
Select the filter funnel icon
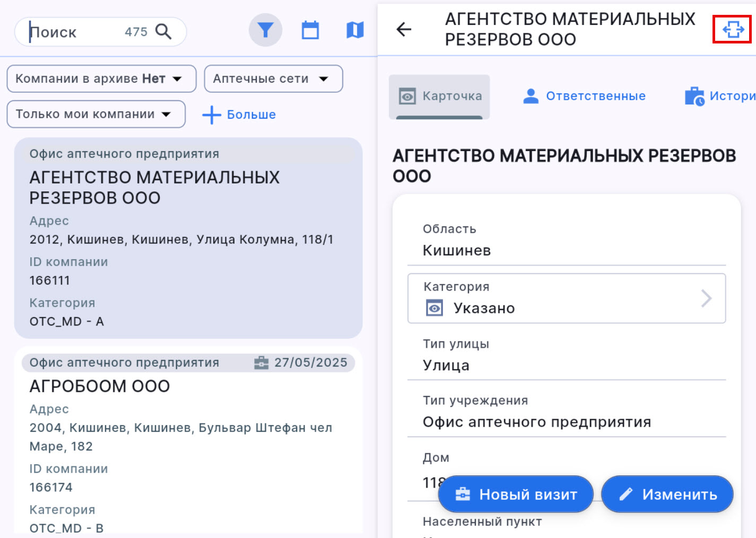coord(265,30)
